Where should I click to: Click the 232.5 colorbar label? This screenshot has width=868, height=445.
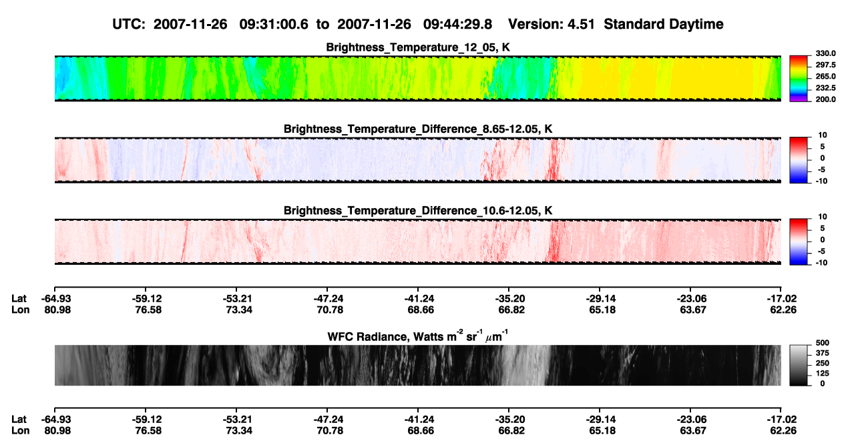click(x=825, y=87)
